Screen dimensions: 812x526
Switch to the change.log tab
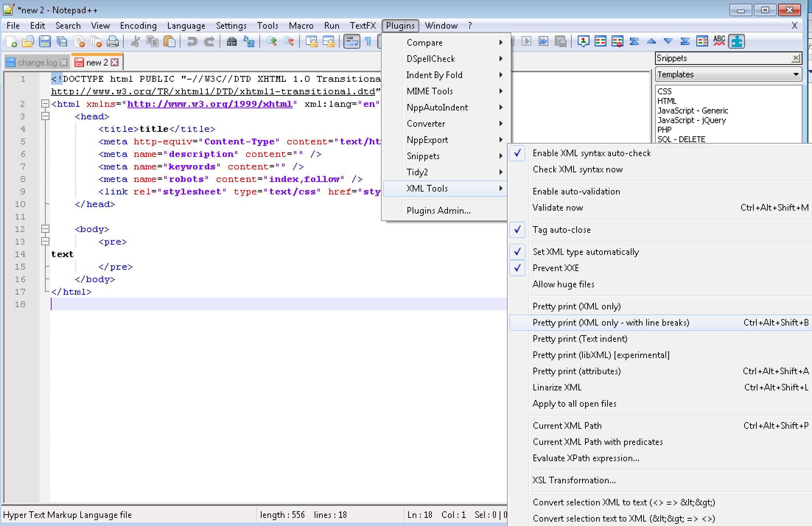coord(37,63)
